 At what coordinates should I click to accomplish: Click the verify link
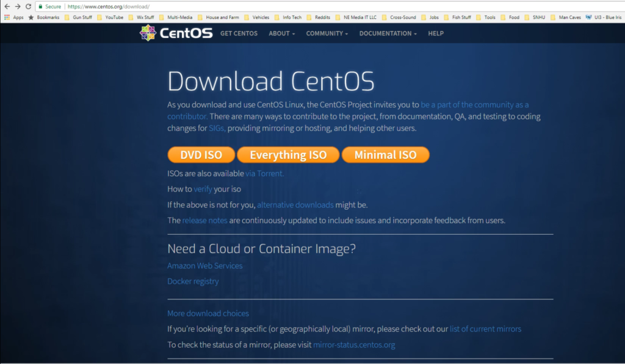point(203,189)
